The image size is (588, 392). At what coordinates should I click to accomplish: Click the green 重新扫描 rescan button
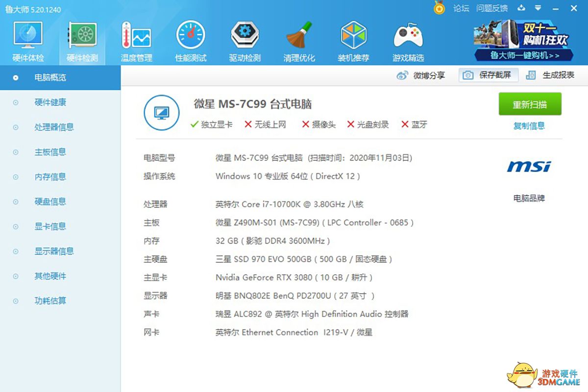click(x=530, y=104)
